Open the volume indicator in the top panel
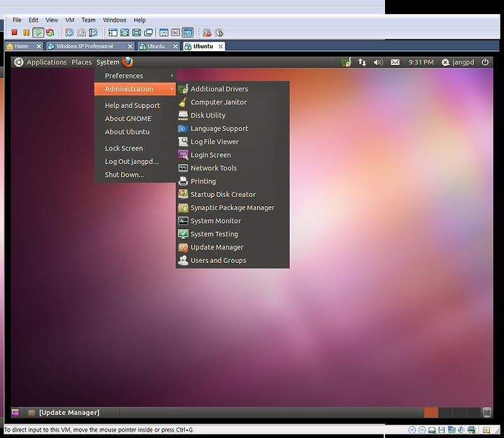504x438 pixels. [x=378, y=62]
